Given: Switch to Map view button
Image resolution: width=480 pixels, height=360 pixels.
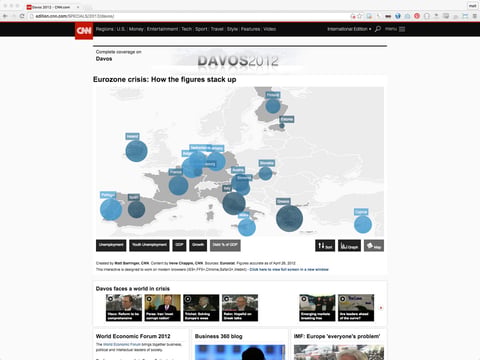Looking at the screenshot, I should (x=374, y=246).
